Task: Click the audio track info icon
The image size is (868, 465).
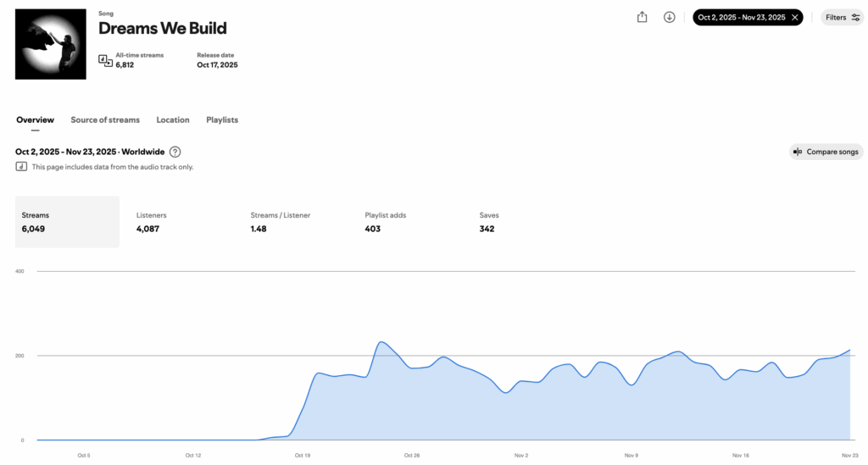Action: [x=21, y=167]
